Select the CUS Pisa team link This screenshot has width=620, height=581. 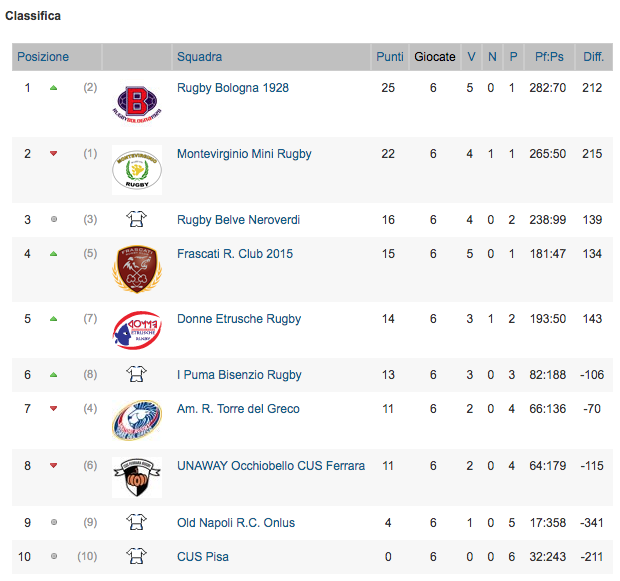point(203,556)
